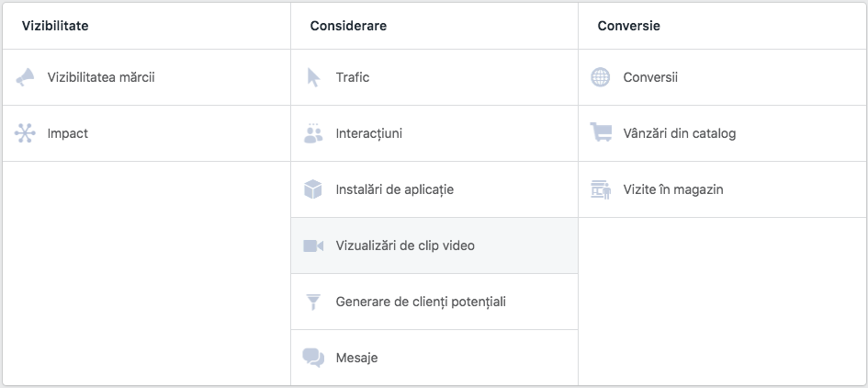Choose Vizualizări de clip video option
The image size is (868, 388).
(x=405, y=245)
